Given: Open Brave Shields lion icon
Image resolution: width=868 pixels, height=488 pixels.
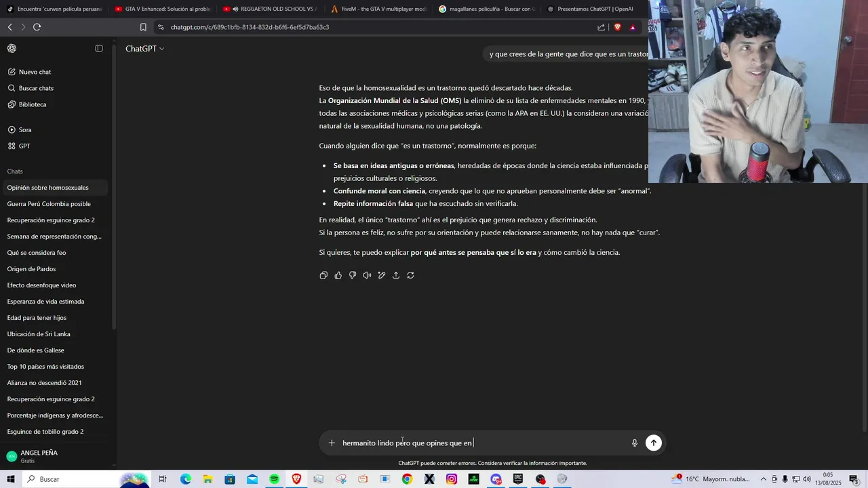Looking at the screenshot, I should coord(618,27).
